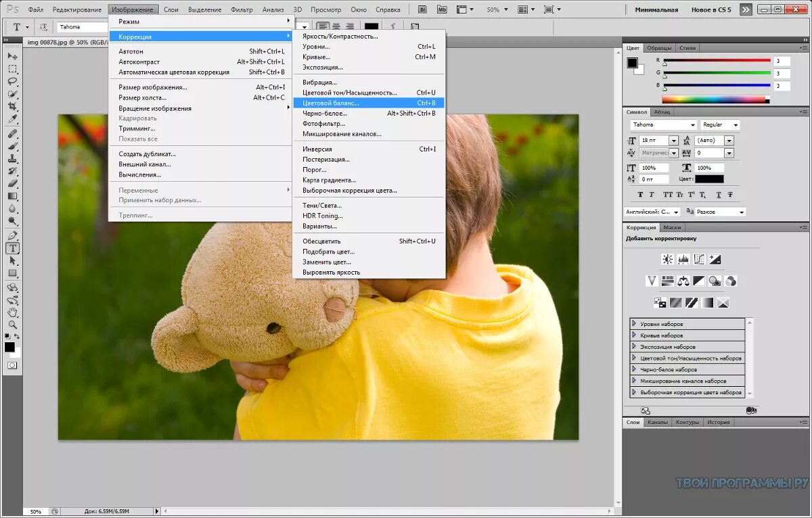Select the Crop tool
Viewport: 812px width, 518px height.
click(12, 106)
